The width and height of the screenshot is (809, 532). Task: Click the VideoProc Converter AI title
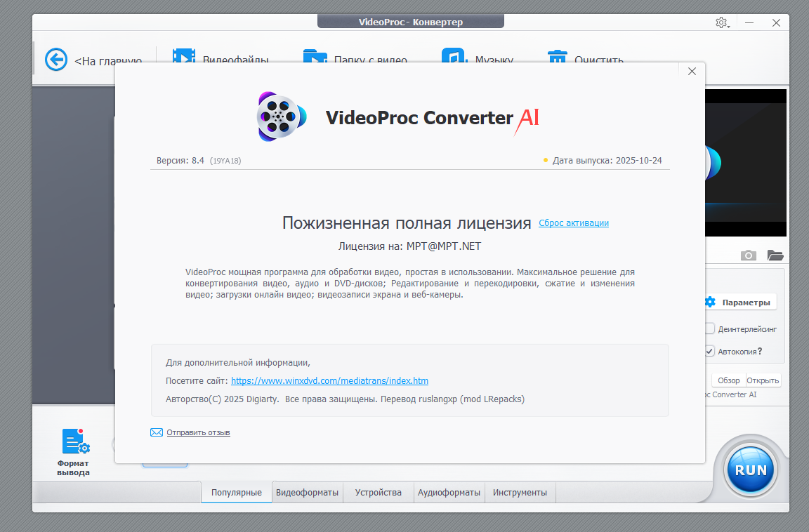pyautogui.click(x=433, y=118)
